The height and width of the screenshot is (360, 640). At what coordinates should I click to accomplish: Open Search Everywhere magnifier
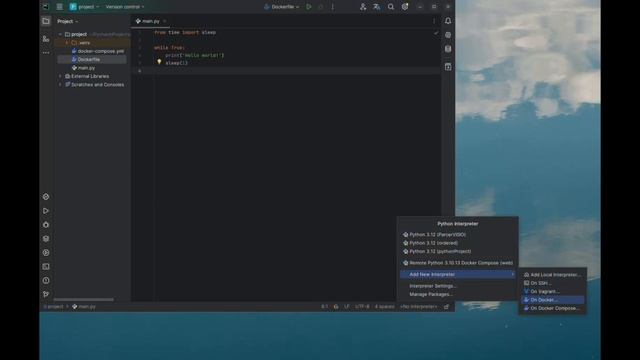(391, 7)
